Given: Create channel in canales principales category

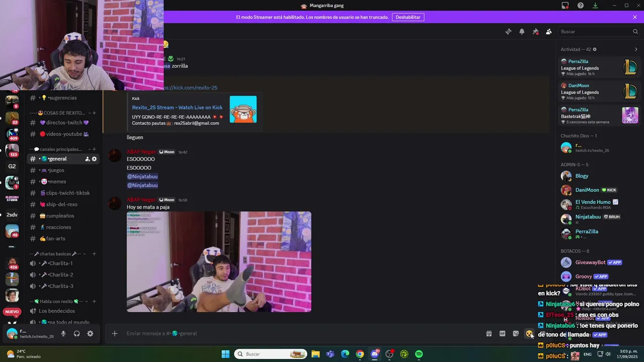Looking at the screenshot, I should [x=94, y=149].
